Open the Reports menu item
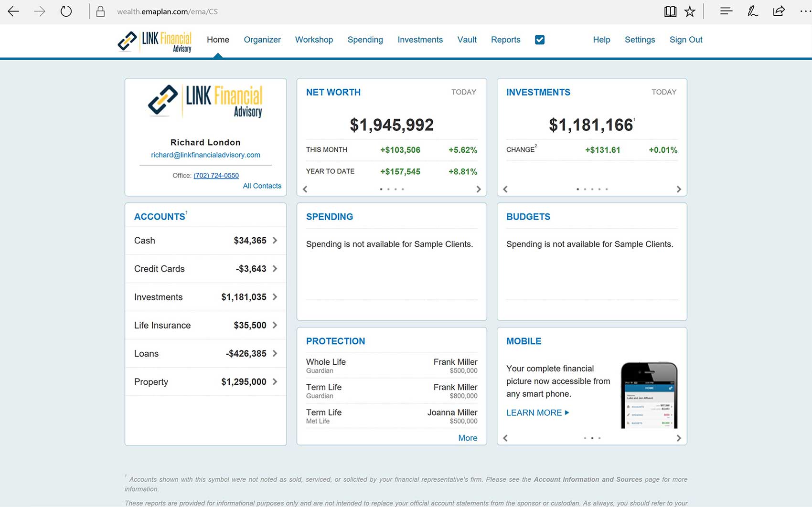Viewport: 812px width, 507px height. pos(505,40)
